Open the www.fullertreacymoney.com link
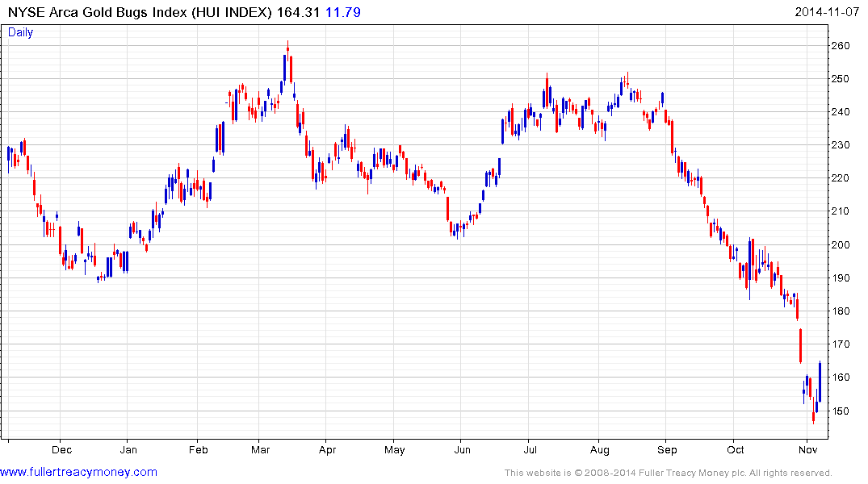868x484 pixels. [78, 472]
